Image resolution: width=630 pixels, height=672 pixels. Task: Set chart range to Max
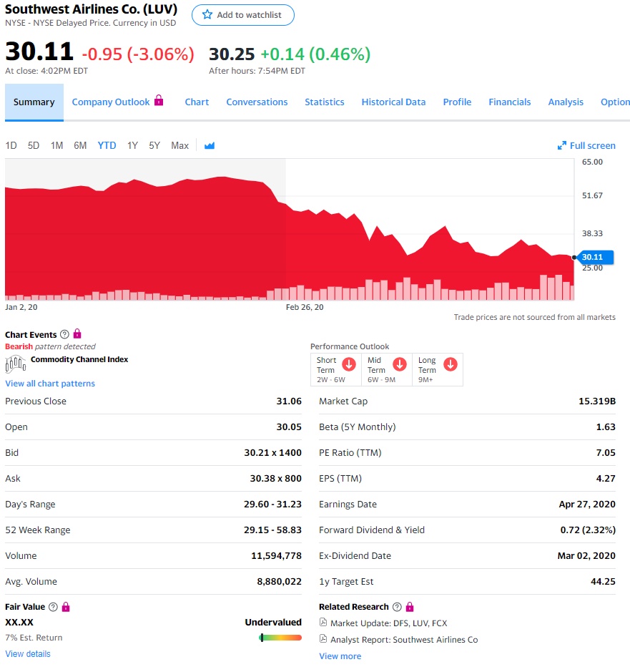pos(180,146)
